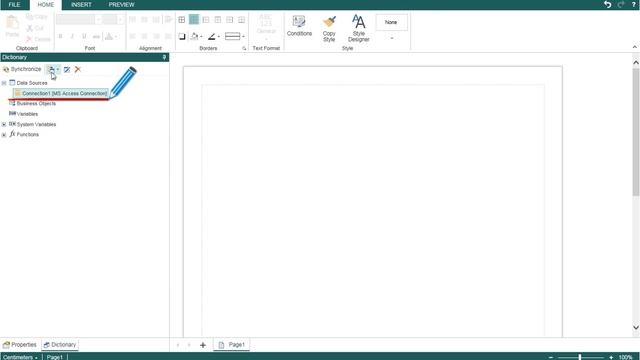Apply all borders to the component
Viewport: 640px width, 360px height.
pos(182,20)
